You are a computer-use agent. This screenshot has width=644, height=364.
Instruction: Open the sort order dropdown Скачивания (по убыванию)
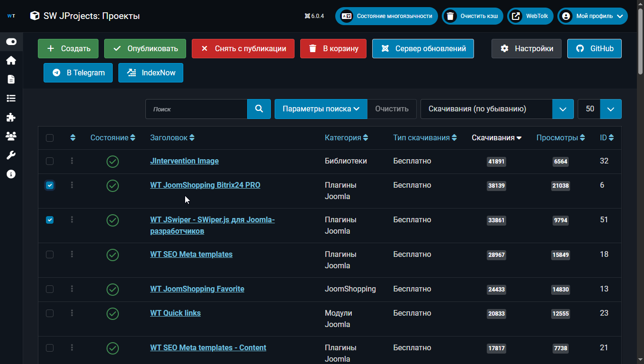[497, 109]
